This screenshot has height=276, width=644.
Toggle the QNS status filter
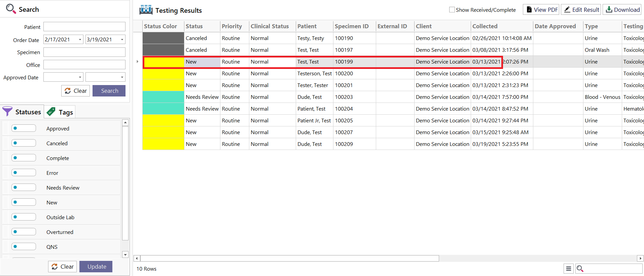click(24, 246)
